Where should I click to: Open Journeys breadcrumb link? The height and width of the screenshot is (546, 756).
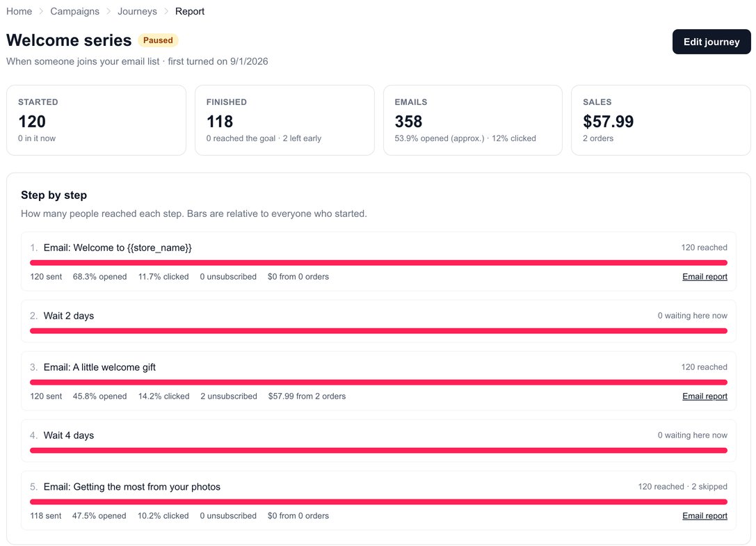pyautogui.click(x=137, y=11)
